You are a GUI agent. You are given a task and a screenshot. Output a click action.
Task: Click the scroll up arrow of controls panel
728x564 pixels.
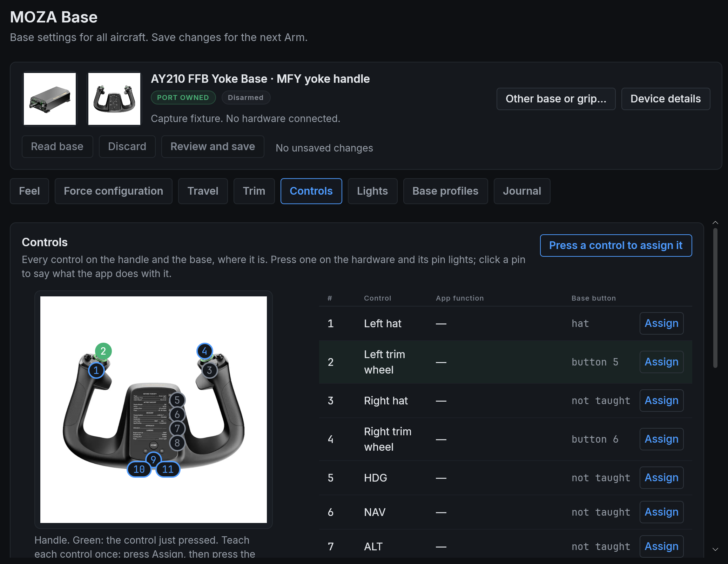coord(715,223)
